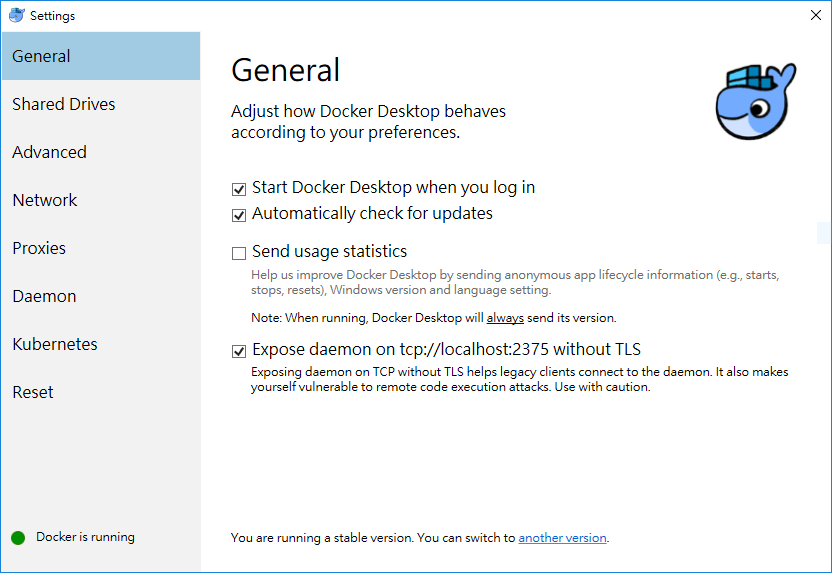The width and height of the screenshot is (832, 573).
Task: Enable Send usage statistics checkbox
Action: pos(239,253)
